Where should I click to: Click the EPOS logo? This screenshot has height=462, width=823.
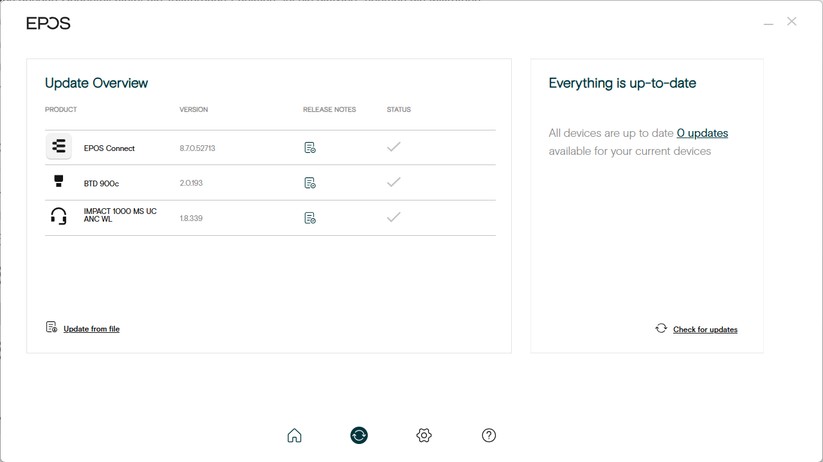pyautogui.click(x=48, y=23)
